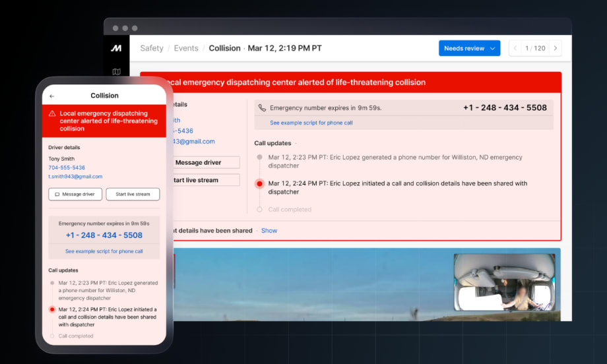607x364 pixels.
Task: Tap email t.smith943@gmail.com on phone
Action: tap(75, 176)
